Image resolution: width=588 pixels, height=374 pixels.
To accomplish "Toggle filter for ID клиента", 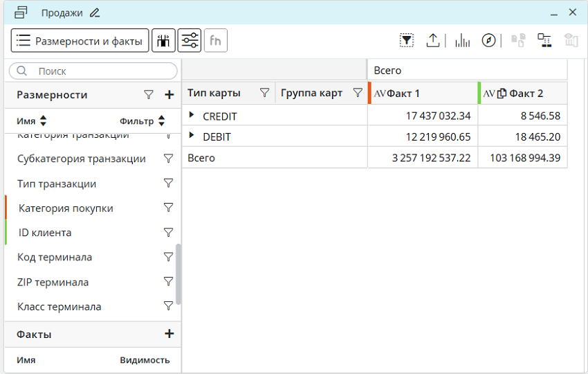I will tap(167, 233).
